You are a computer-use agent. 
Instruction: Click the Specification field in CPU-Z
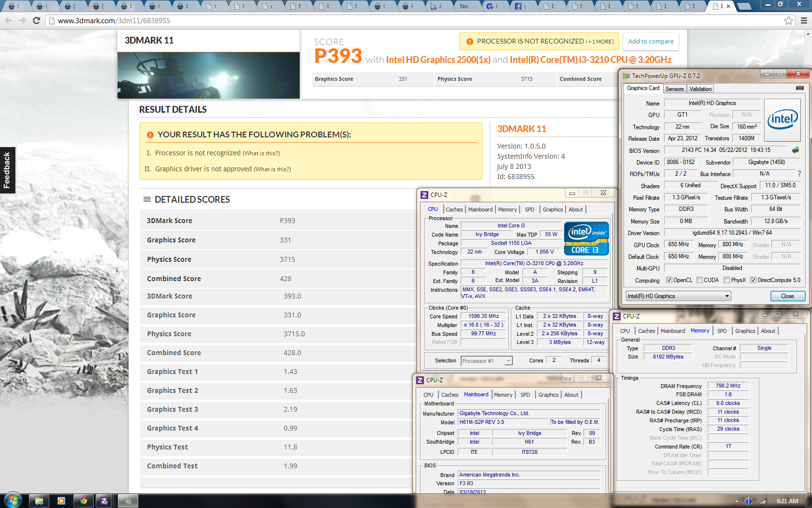click(x=534, y=264)
